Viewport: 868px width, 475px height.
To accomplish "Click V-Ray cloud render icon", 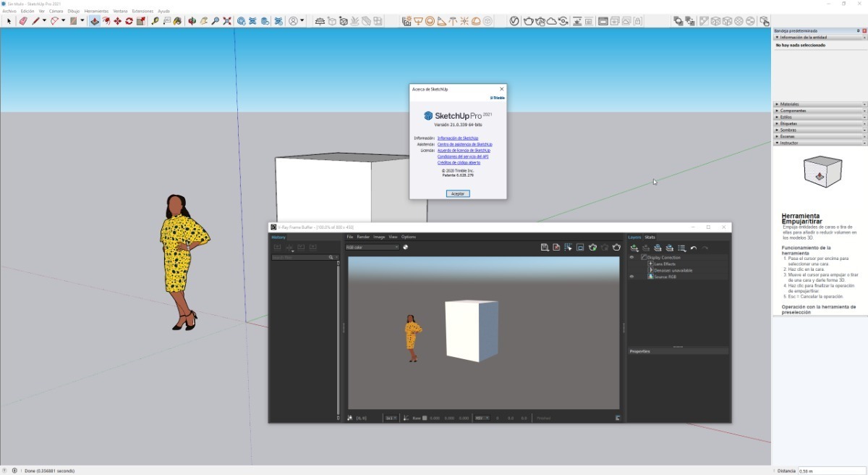I will click(552, 21).
